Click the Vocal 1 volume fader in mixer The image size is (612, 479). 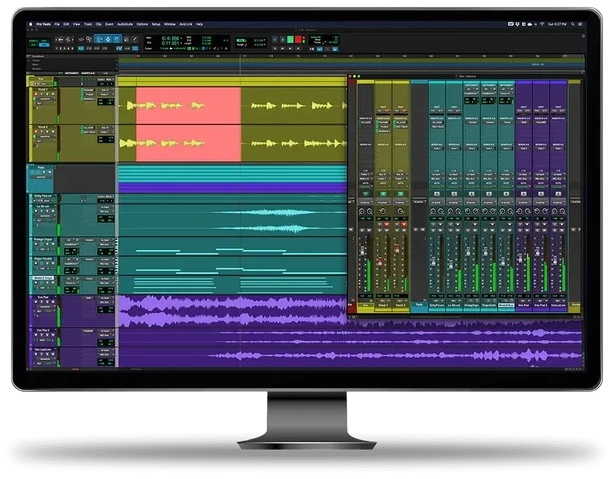[380, 261]
